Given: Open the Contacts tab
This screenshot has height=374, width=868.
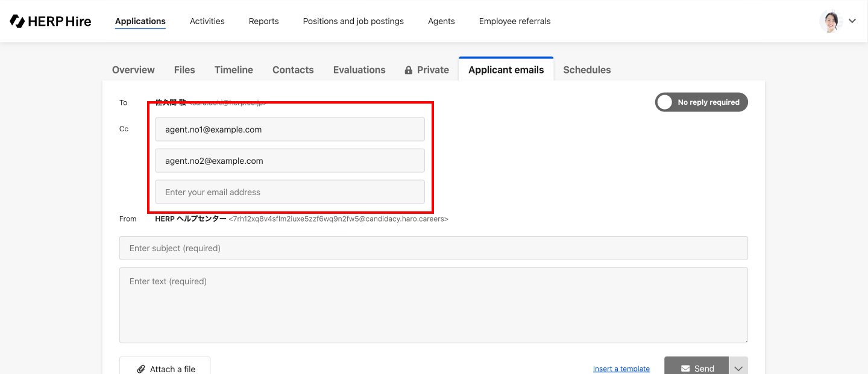Looking at the screenshot, I should [x=293, y=70].
